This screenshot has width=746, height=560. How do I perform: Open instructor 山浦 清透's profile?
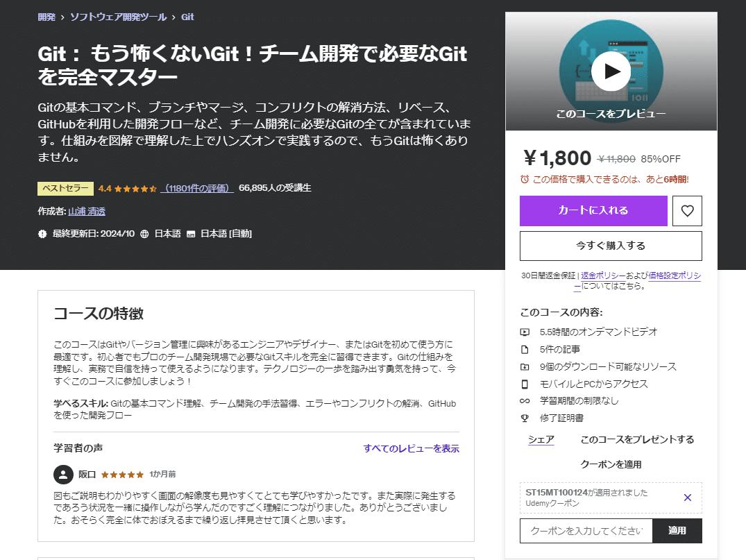(x=87, y=211)
